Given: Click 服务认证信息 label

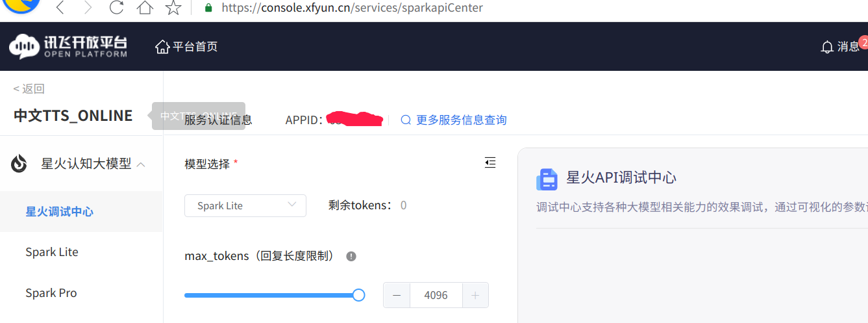Looking at the screenshot, I should click(x=218, y=120).
